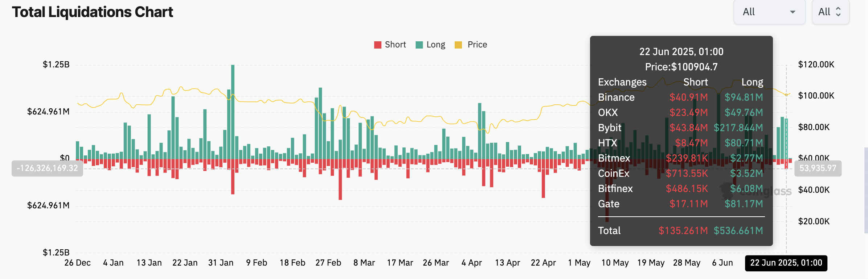
Task: Click the Total Liquidations Chart title
Action: [x=93, y=12]
